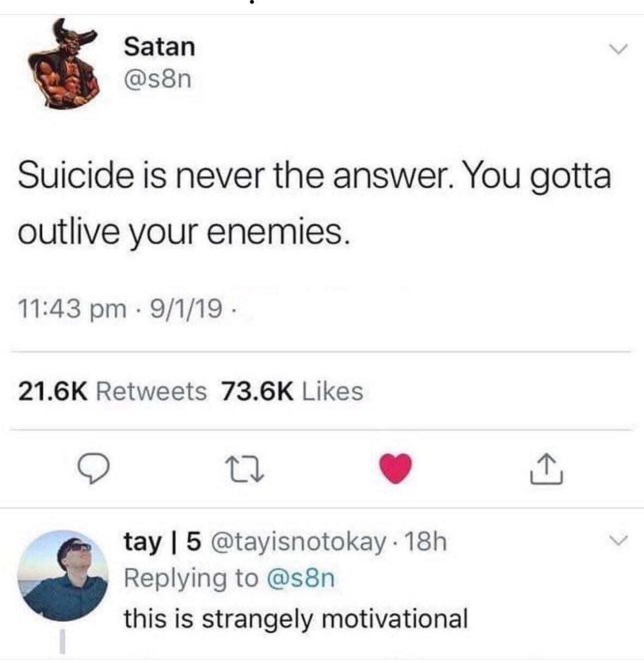Follow the blue @s8n mention link
644x661 pixels.
tap(301, 579)
